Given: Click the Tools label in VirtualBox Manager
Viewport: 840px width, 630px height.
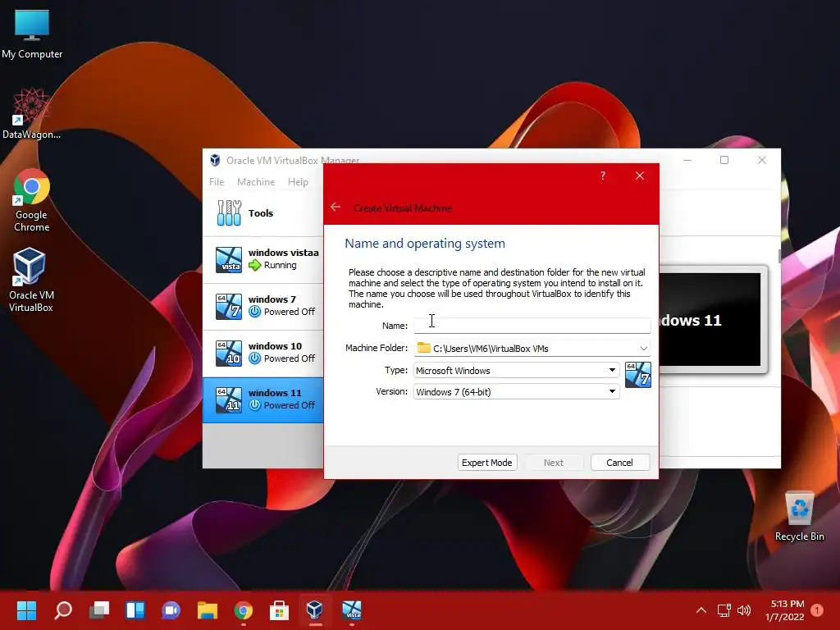Looking at the screenshot, I should [261, 213].
